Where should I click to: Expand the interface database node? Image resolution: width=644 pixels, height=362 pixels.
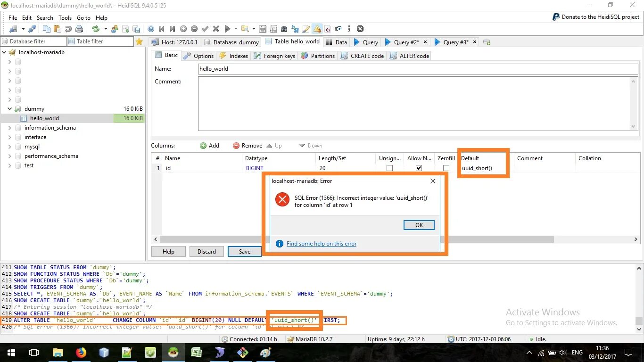(x=10, y=137)
